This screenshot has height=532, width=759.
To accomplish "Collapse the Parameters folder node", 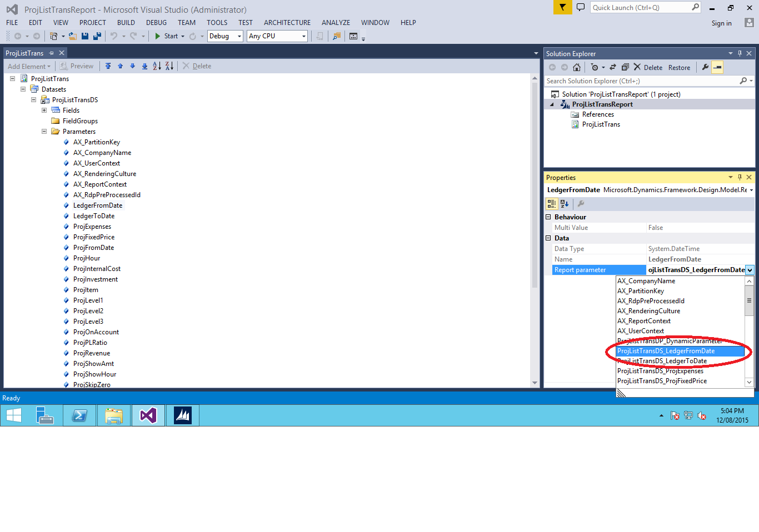I will [x=44, y=131].
